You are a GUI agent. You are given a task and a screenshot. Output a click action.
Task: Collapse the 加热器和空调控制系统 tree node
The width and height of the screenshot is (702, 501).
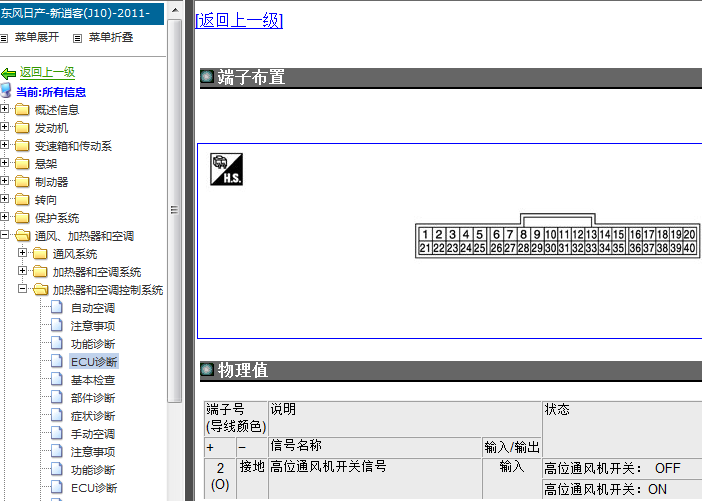pos(22,289)
